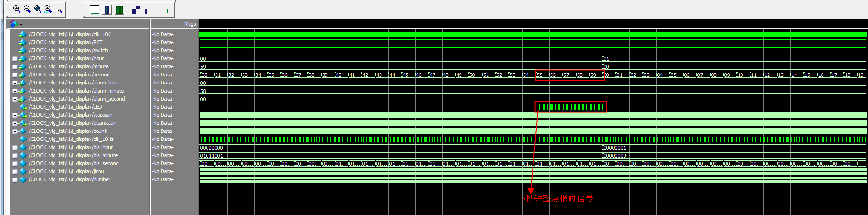Select the switch signal name
The height and width of the screenshot is (215, 868).
click(68, 50)
